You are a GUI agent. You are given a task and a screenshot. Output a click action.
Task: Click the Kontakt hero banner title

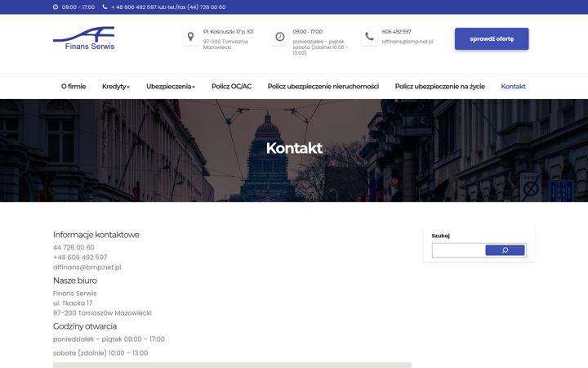click(294, 148)
